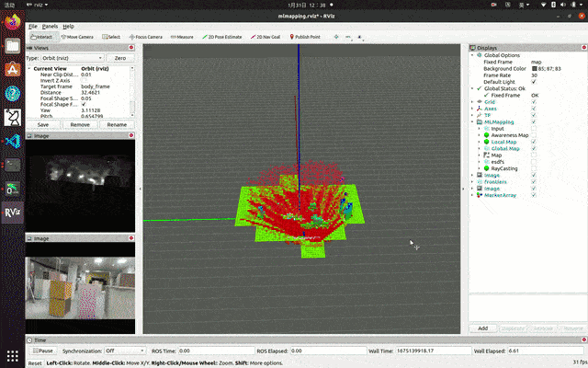The image size is (588, 368).
Task: Open the Help menu
Action: pos(68,27)
